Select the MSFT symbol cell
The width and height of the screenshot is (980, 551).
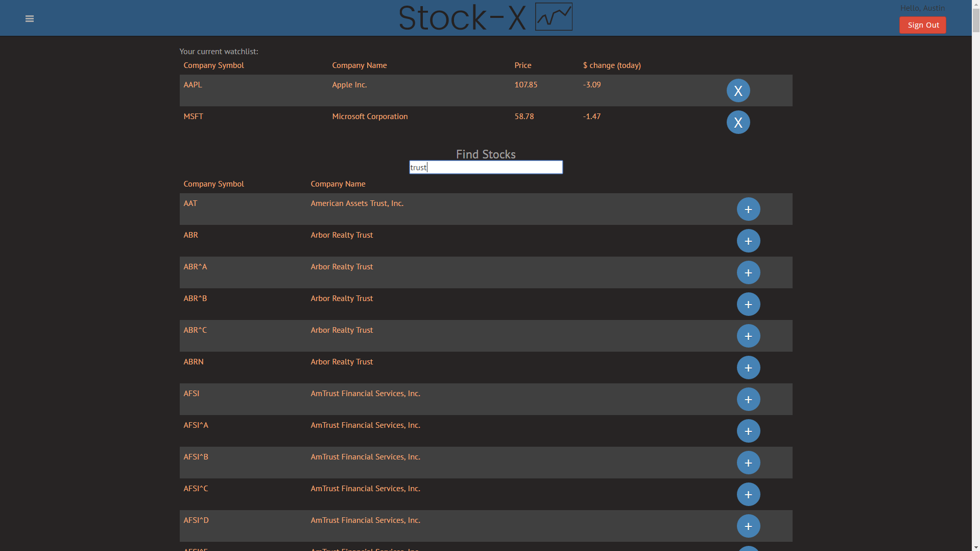(193, 117)
